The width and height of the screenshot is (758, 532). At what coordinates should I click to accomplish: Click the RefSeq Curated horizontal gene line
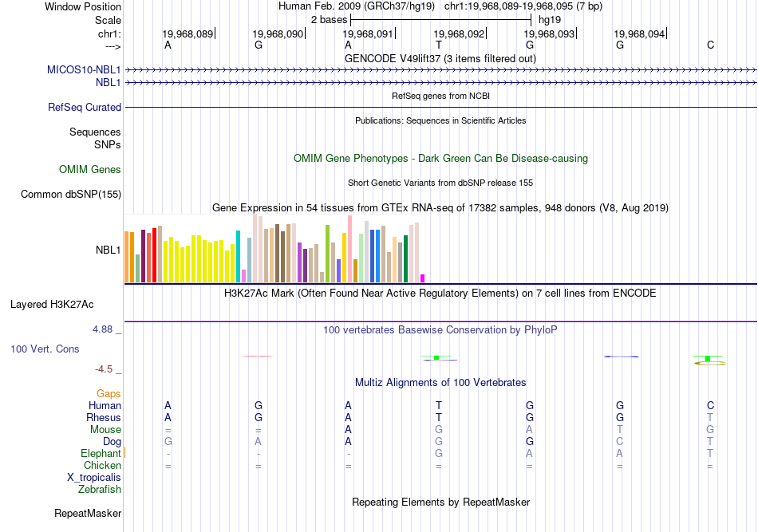(x=441, y=107)
